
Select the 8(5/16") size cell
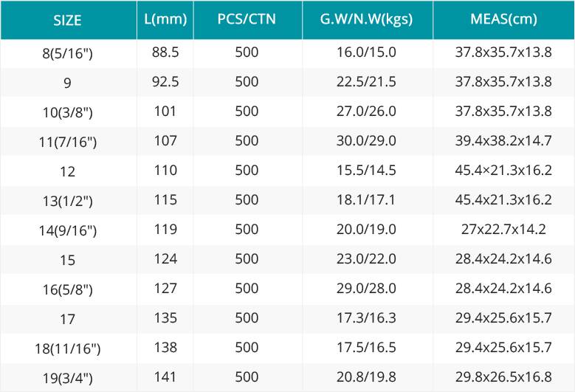coord(67,54)
